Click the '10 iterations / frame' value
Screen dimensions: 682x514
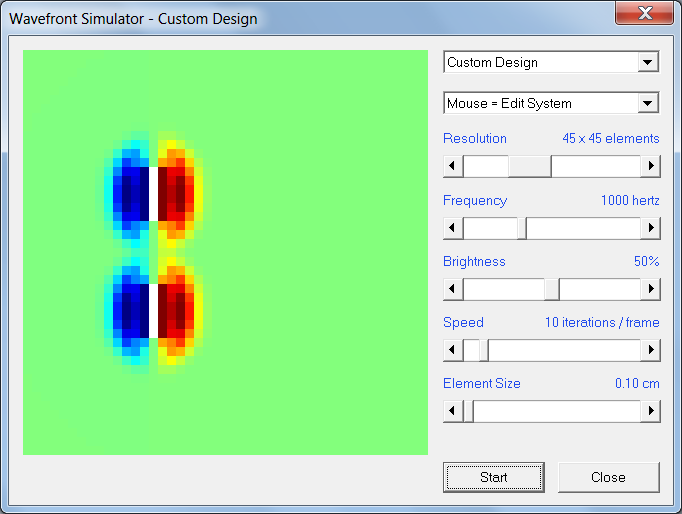point(602,322)
